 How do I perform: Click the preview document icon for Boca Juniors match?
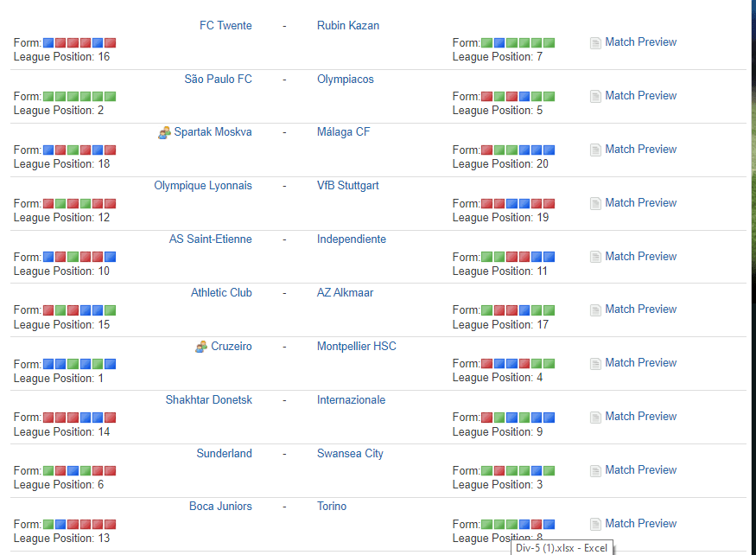[x=595, y=524]
